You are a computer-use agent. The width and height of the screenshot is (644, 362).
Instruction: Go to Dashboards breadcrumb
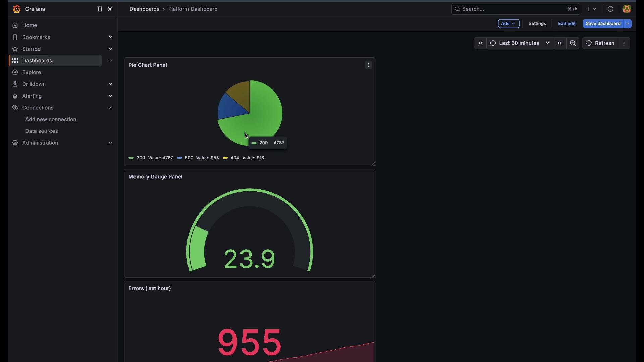point(145,9)
